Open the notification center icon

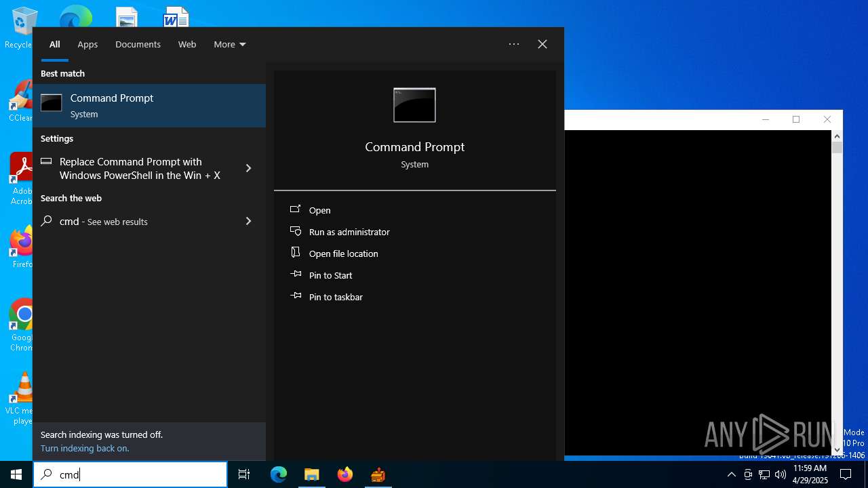pos(846,474)
